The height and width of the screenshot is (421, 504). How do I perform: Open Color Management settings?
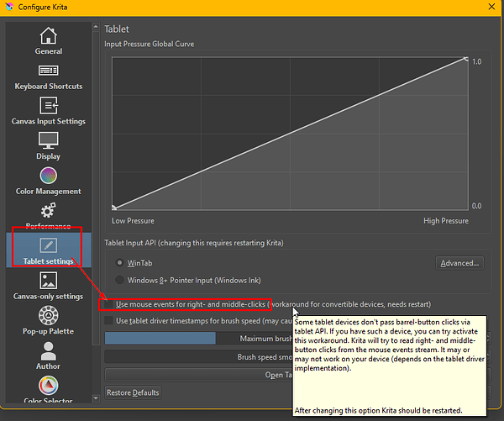tap(48, 181)
